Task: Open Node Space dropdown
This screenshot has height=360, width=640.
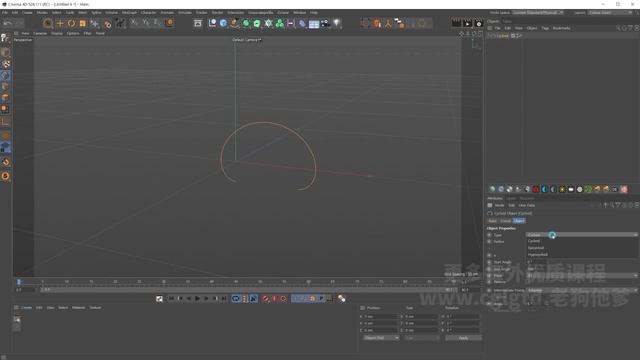Action: (x=538, y=13)
